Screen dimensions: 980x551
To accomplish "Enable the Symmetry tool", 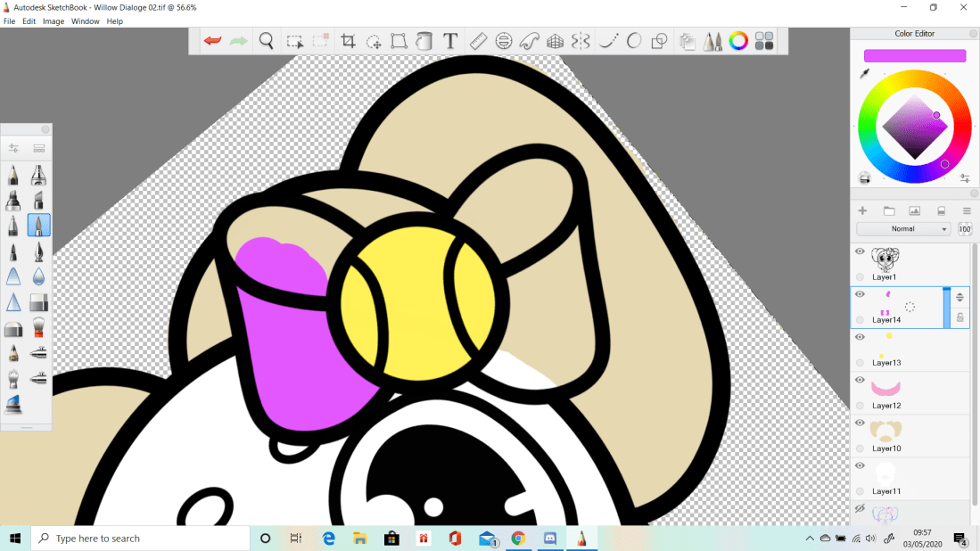I will [x=581, y=40].
